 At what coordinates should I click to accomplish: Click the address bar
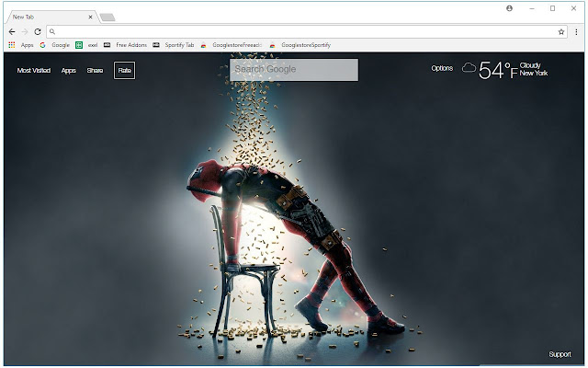pos(306,32)
